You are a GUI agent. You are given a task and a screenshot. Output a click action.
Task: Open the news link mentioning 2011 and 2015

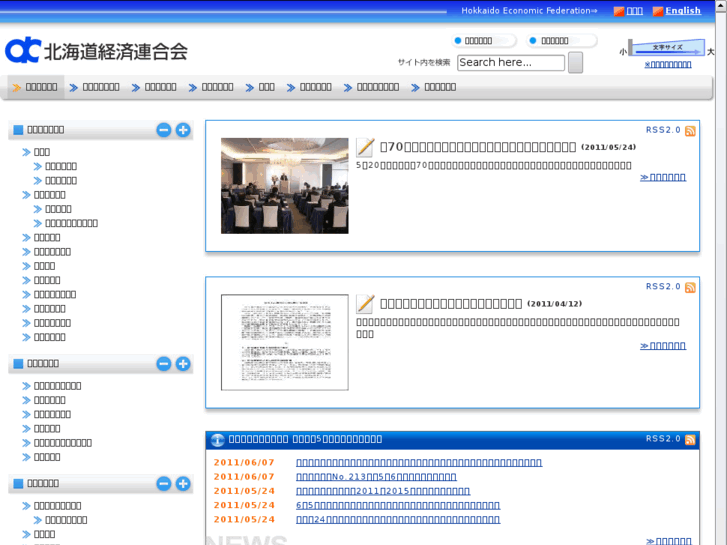pyautogui.click(x=383, y=491)
